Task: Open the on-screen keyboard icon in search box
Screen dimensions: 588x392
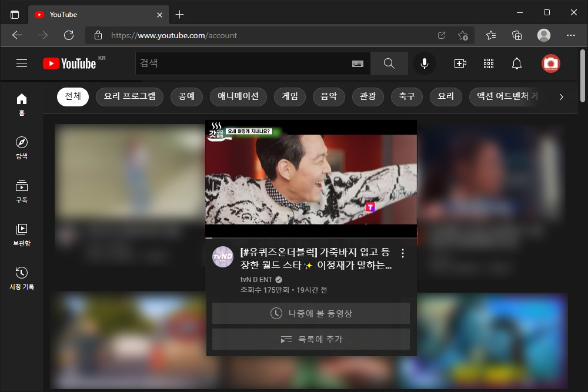Action: pyautogui.click(x=358, y=63)
